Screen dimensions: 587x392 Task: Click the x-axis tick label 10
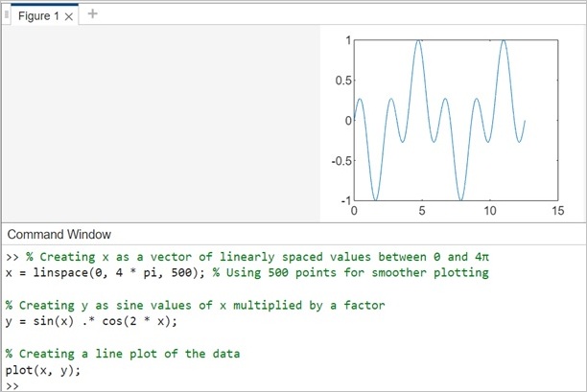point(490,211)
